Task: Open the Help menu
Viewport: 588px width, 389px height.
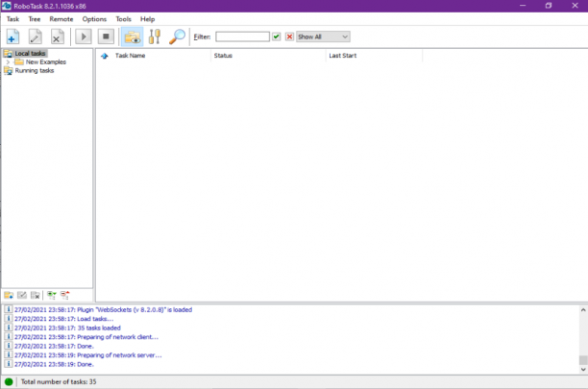Action: pos(147,19)
